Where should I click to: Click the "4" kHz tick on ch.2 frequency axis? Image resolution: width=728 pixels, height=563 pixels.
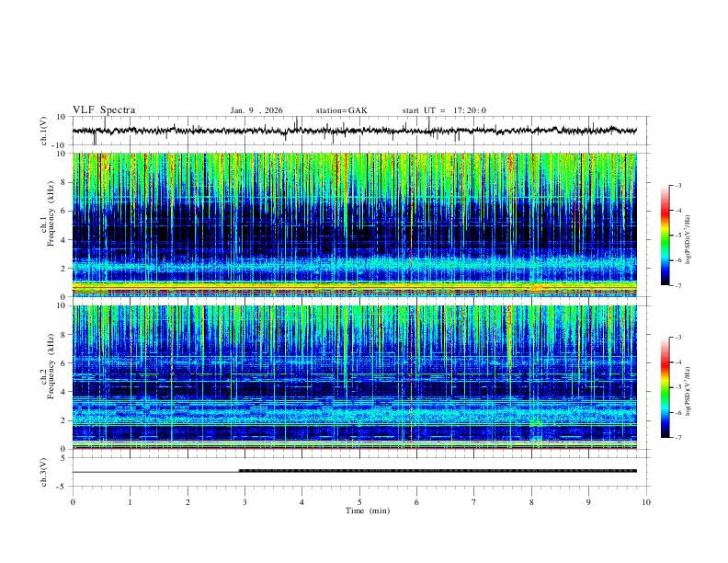63,392
